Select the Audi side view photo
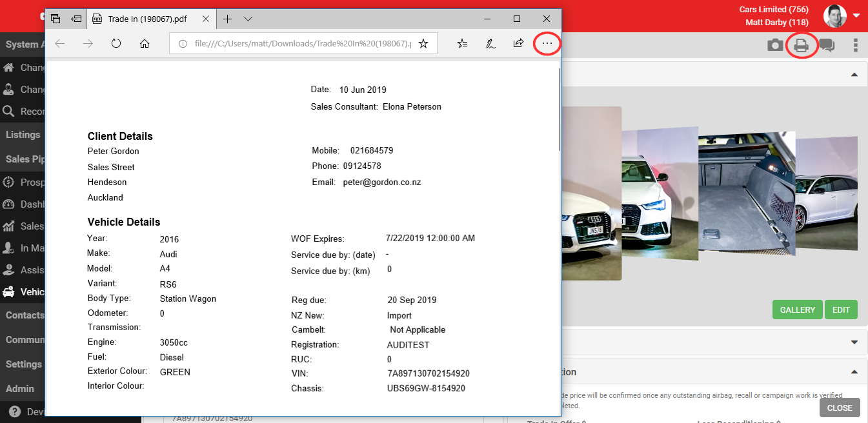The width and height of the screenshot is (868, 423). (827, 193)
